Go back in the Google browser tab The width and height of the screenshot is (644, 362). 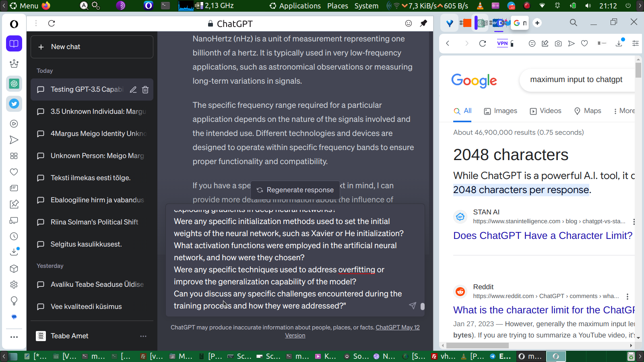point(448,43)
